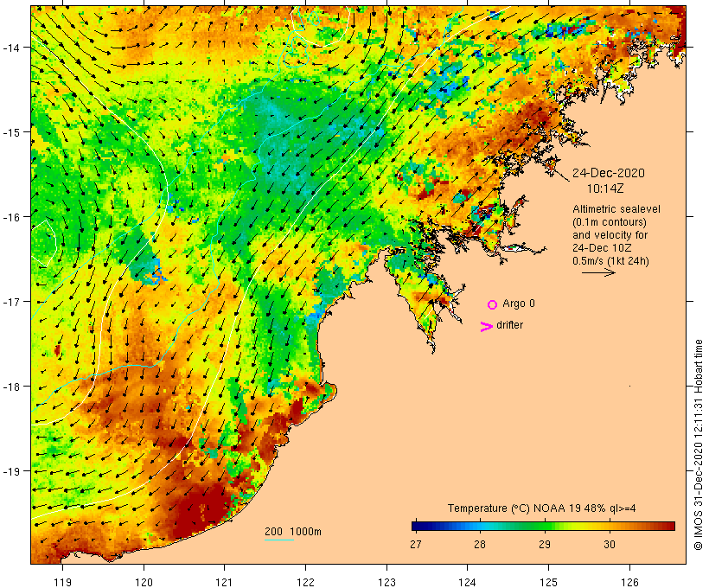Click longitude axis label 121
The image size is (709, 588).
pos(225,582)
